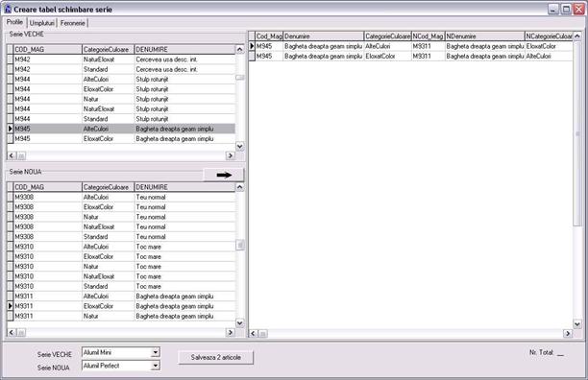This screenshot has width=588, height=380.
Task: Click the app icon in the title bar
Action: coord(8,9)
